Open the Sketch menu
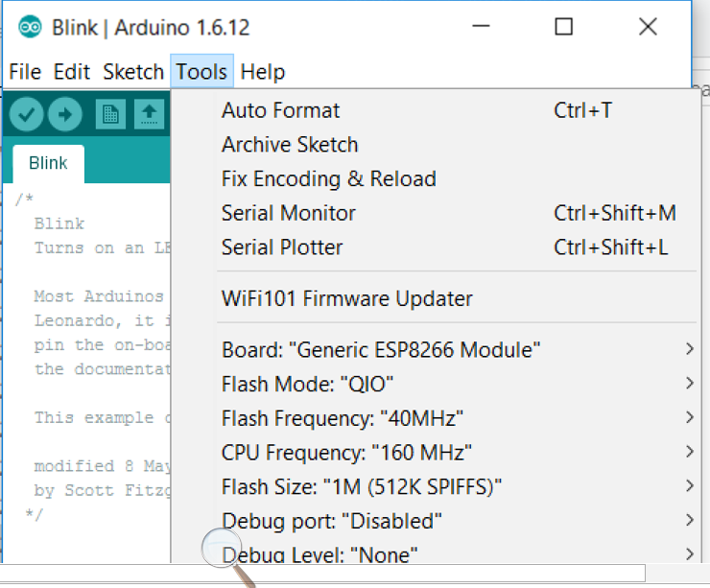The width and height of the screenshot is (710, 588). pos(133,72)
